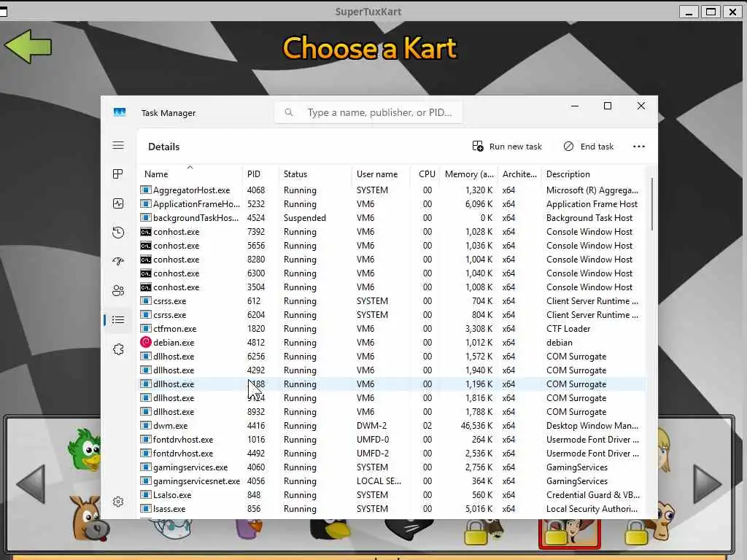
Task: Select dllhost.exe with PID 4292
Action: (174, 370)
